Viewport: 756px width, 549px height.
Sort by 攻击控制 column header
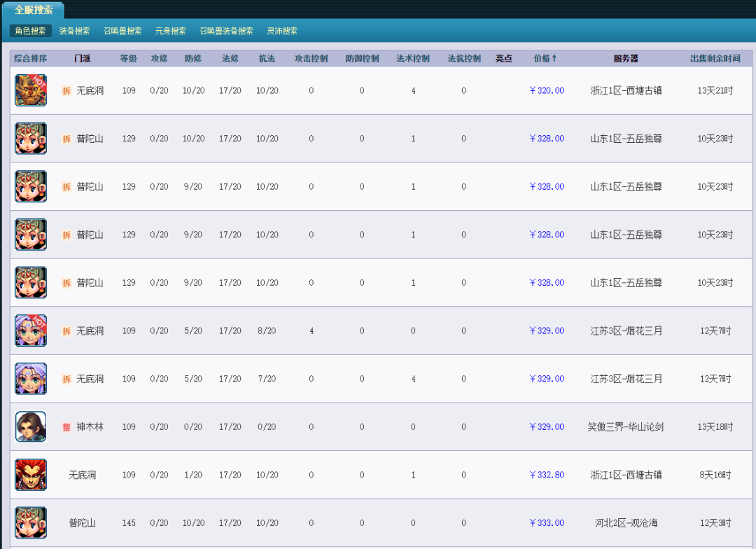pos(311,58)
